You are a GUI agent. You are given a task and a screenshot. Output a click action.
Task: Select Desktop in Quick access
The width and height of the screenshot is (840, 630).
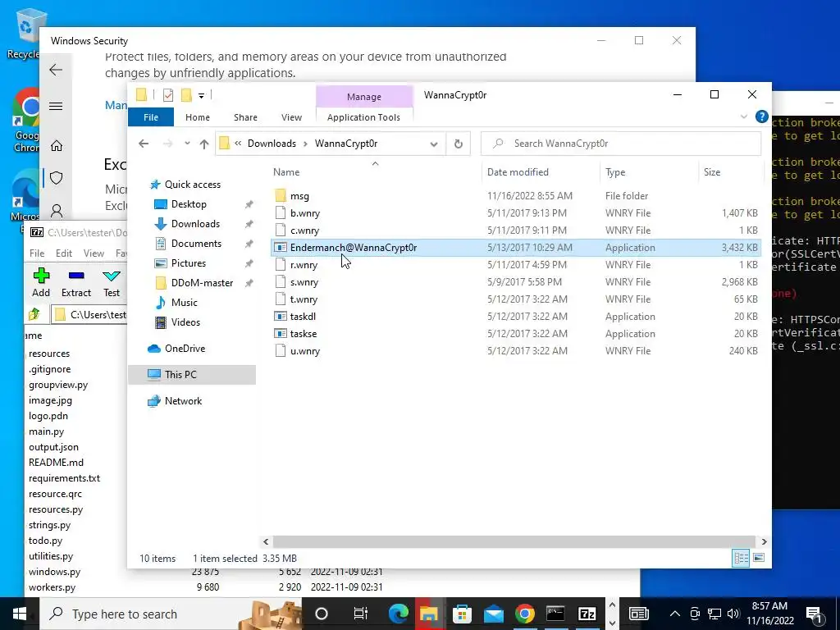tap(189, 204)
